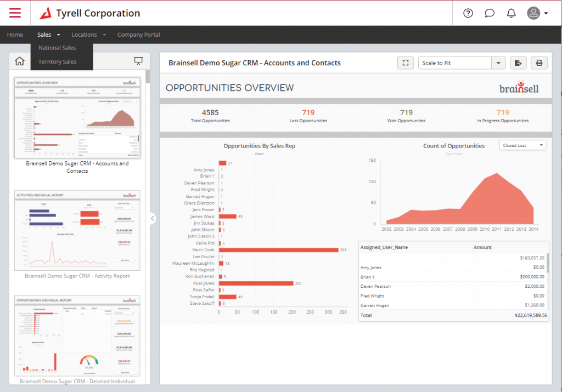The height and width of the screenshot is (392, 562).
Task: Select the Deven Pearson table row
Action: (452, 286)
